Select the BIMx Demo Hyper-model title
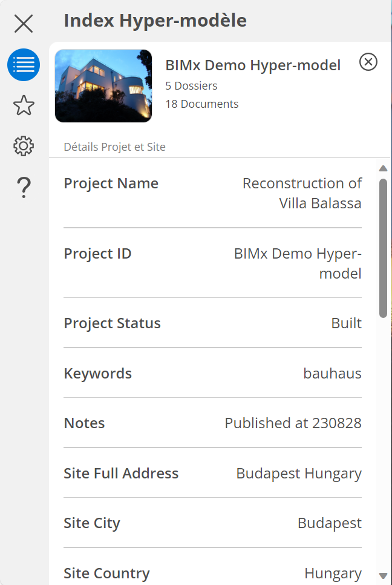The height and width of the screenshot is (585, 392). (253, 65)
